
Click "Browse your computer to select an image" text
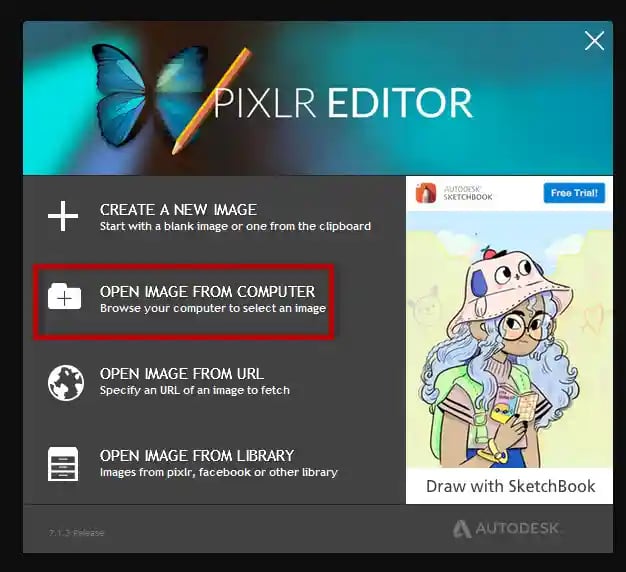[x=213, y=309]
